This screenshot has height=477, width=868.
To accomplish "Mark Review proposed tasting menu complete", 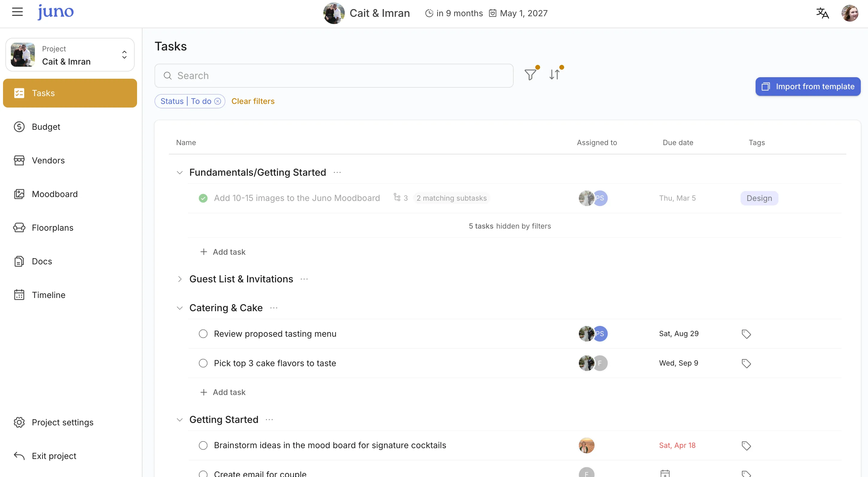I will click(203, 333).
